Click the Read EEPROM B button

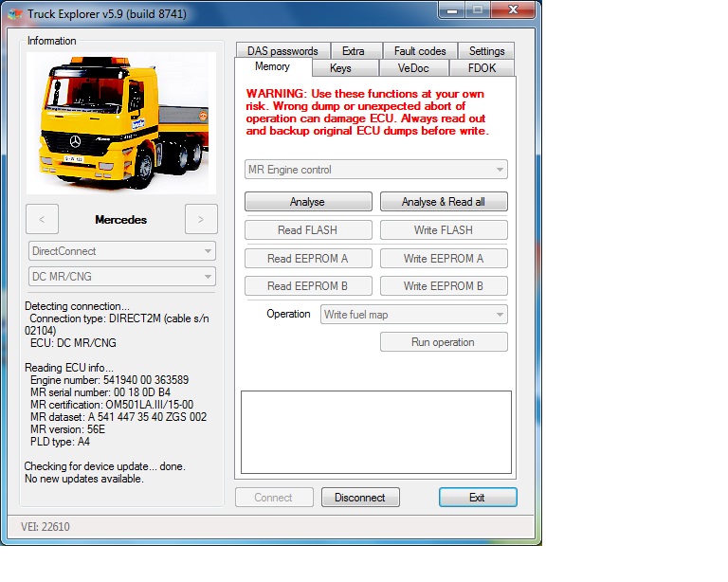coord(308,286)
